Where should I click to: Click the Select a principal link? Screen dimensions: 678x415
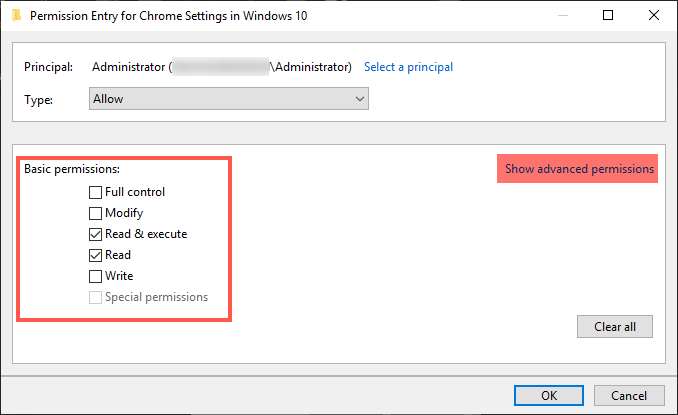(408, 67)
